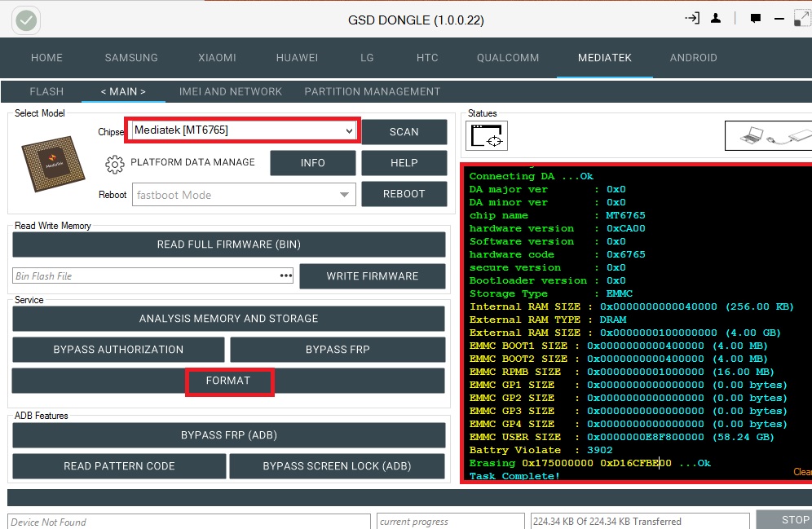Image resolution: width=812 pixels, height=529 pixels.
Task: Expand the Reboot fastboot Mode dropdown
Action: click(244, 195)
